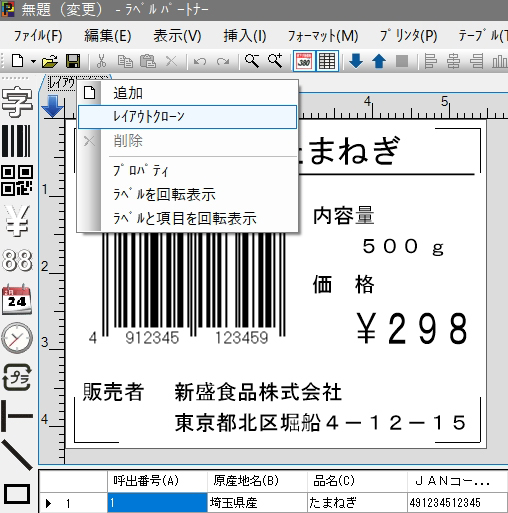Select the barcode insert tool

[x=16, y=141]
